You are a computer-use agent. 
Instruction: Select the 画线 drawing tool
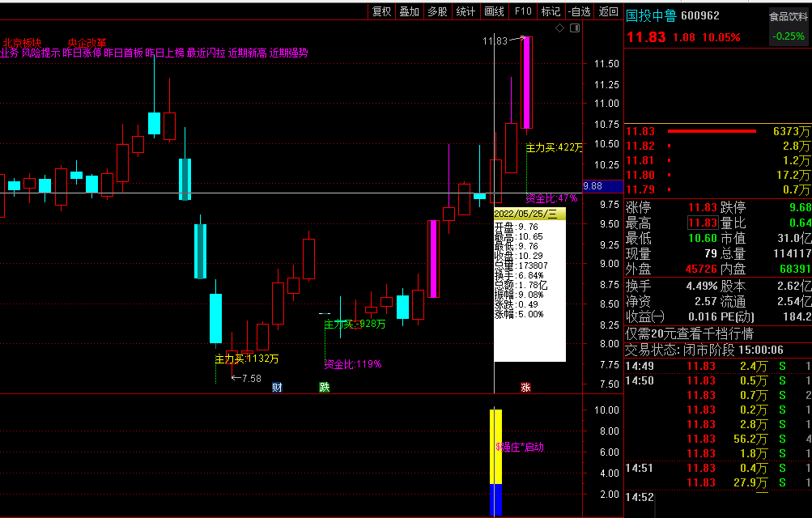494,11
